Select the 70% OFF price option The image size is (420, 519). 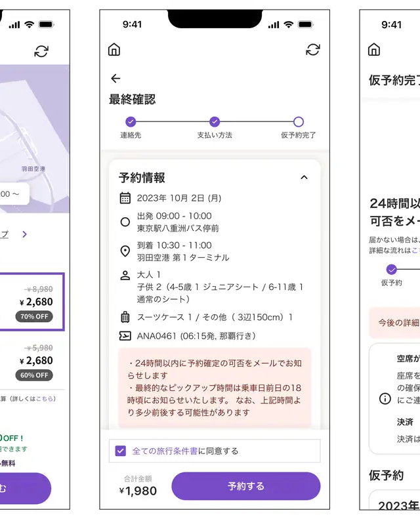pos(32,301)
